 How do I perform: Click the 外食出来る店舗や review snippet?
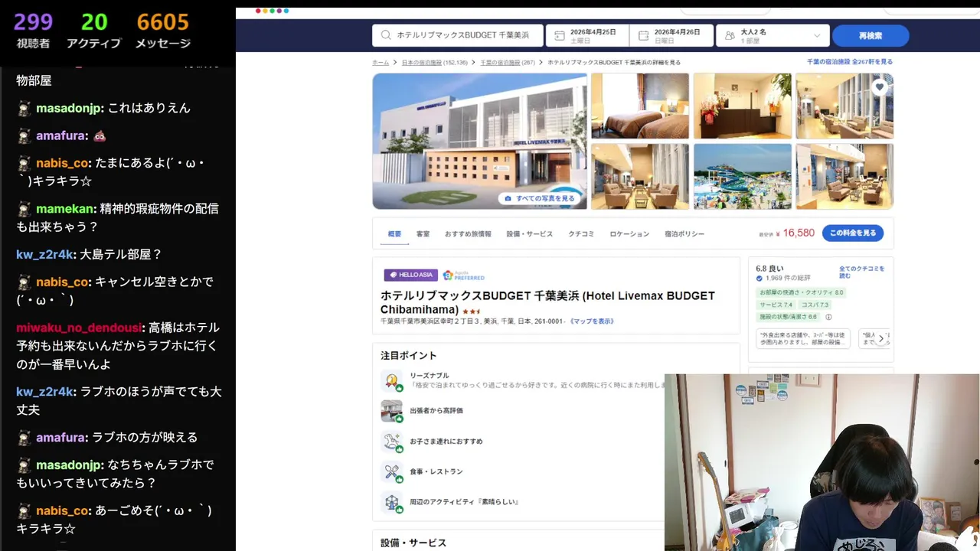point(802,338)
